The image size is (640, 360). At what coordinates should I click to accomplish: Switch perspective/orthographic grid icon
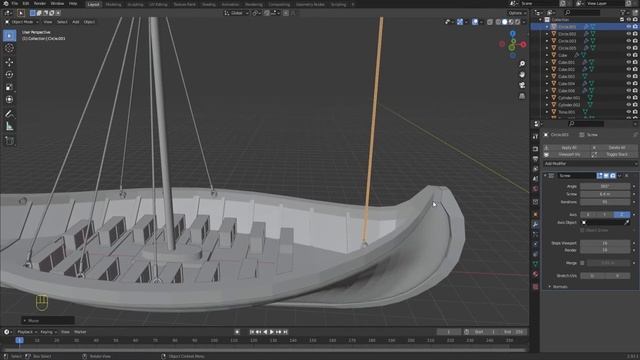[522, 96]
